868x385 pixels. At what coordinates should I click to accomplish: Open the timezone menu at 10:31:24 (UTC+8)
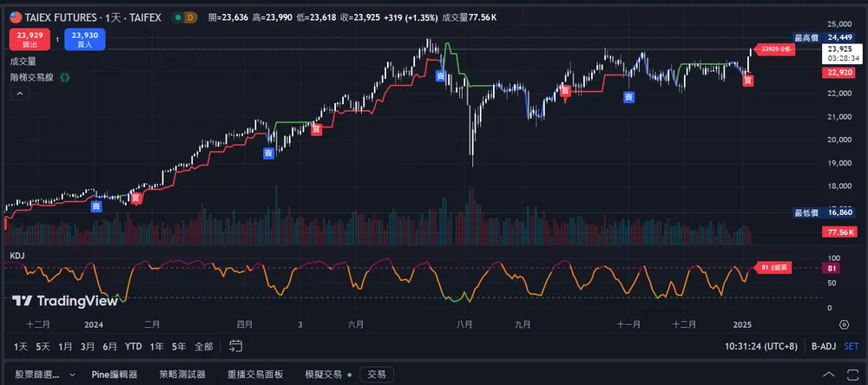click(761, 347)
